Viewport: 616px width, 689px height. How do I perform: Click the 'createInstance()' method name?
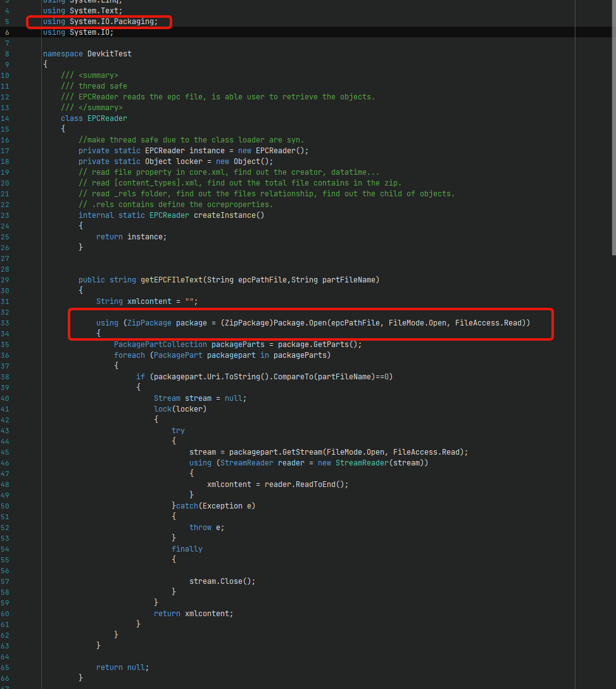pos(229,215)
